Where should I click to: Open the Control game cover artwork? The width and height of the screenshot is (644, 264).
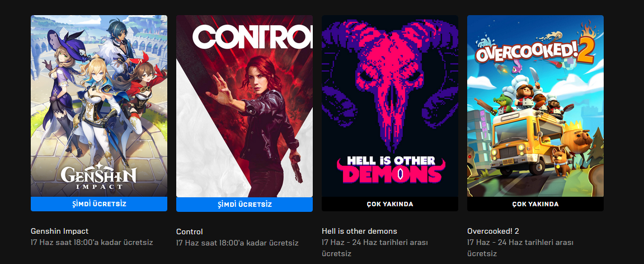245,106
